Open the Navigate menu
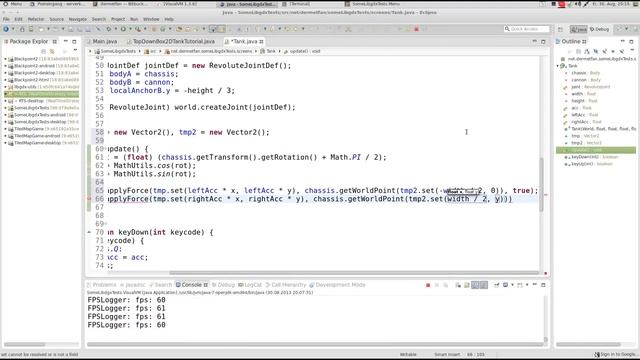The height and width of the screenshot is (360, 640). click(78, 19)
